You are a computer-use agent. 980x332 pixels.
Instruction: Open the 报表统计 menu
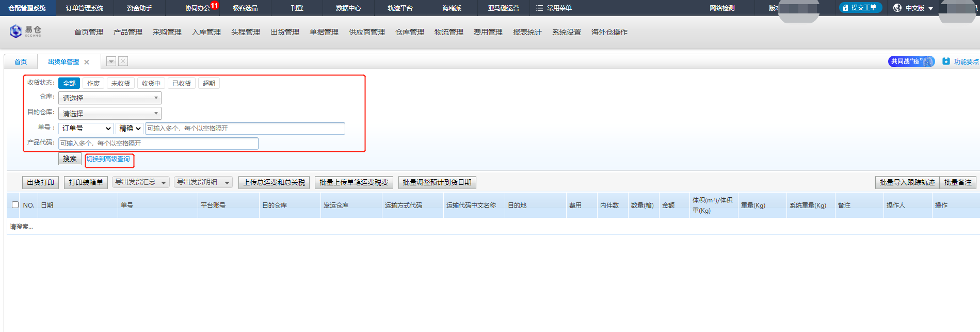point(527,32)
